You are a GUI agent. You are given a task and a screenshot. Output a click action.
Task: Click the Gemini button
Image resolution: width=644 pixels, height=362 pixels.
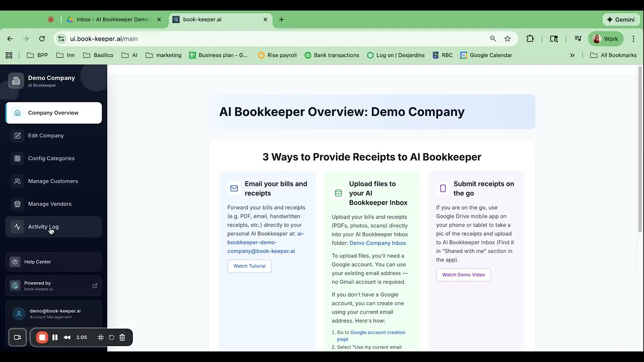pyautogui.click(x=620, y=20)
